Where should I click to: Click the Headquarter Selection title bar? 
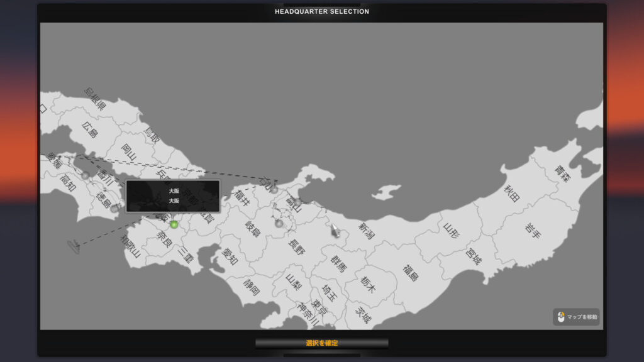322,11
